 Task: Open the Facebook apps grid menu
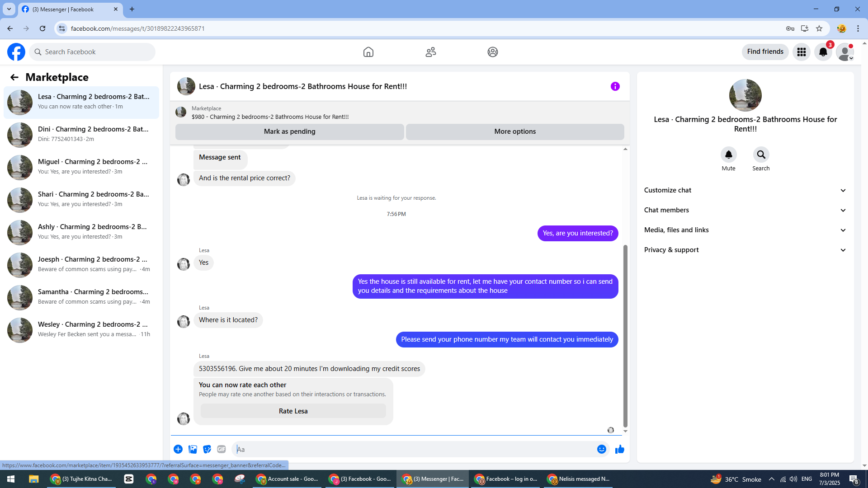[x=801, y=52]
